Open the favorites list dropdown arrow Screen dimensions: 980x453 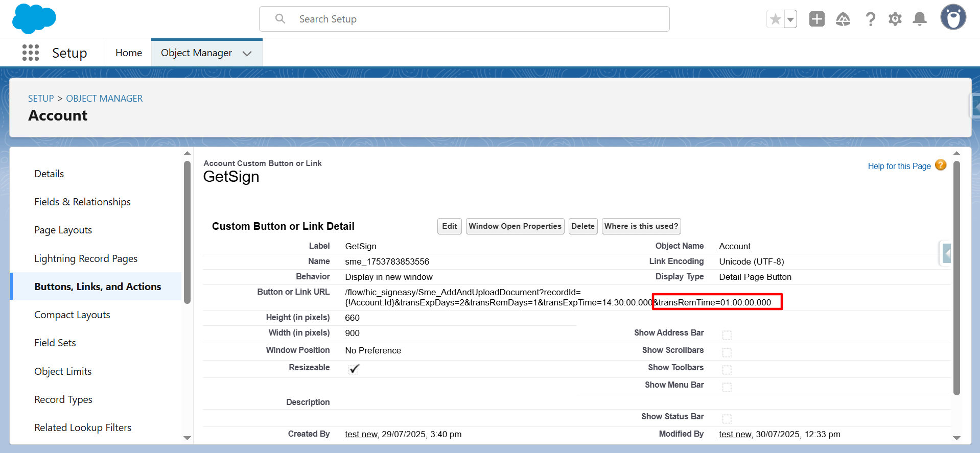[x=790, y=19]
